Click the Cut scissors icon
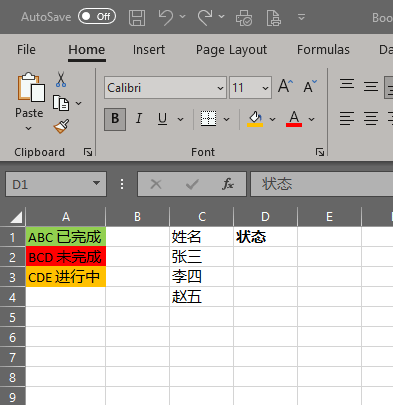This screenshot has width=393, height=405. pos(61,79)
